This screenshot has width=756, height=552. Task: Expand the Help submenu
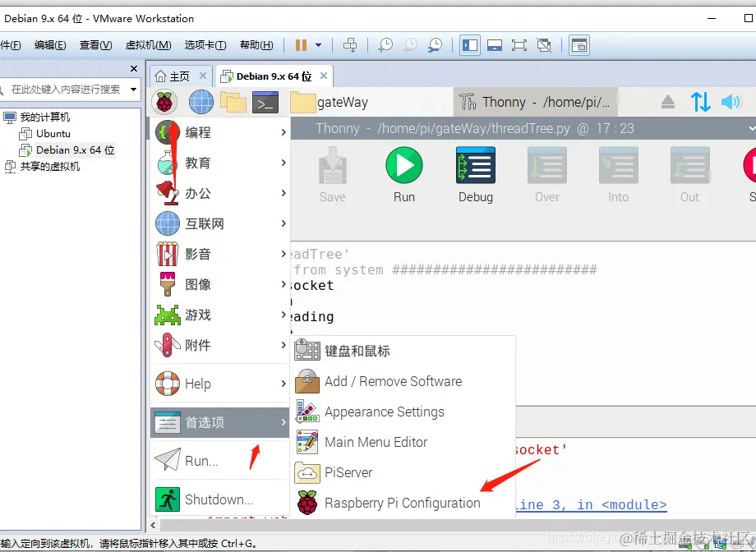[x=220, y=384]
